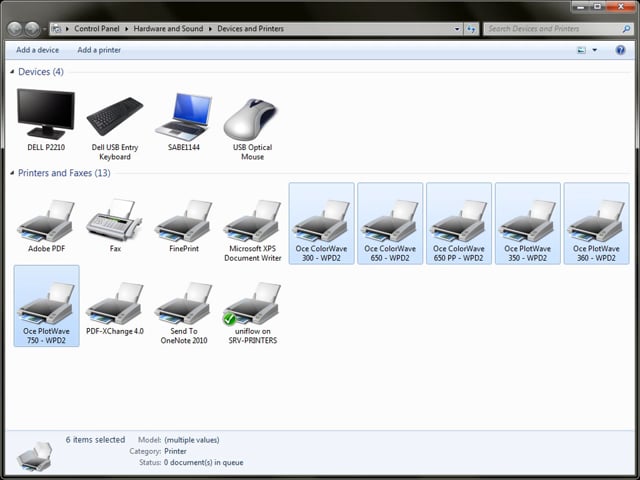Select the FinePrint printer
640x480 pixels.
pyautogui.click(x=184, y=222)
